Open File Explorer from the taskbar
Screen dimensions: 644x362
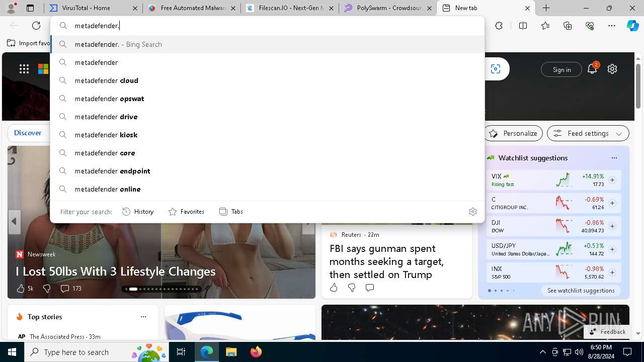[x=231, y=352]
